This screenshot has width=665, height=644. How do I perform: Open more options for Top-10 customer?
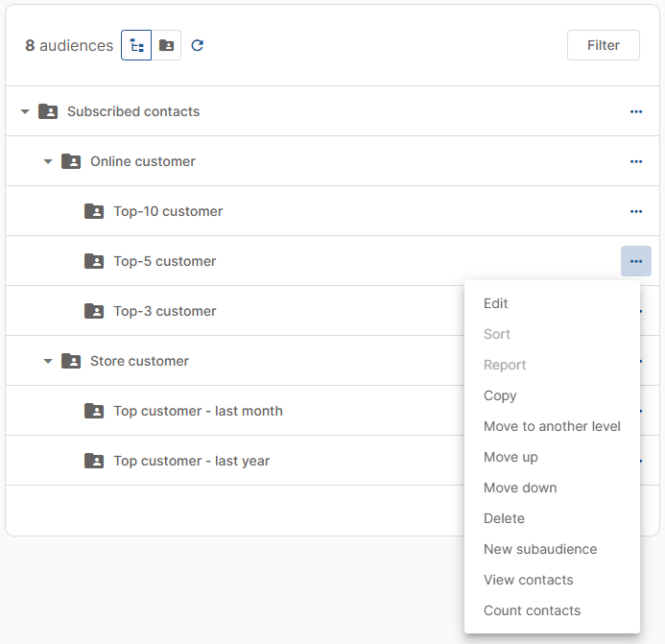click(635, 211)
